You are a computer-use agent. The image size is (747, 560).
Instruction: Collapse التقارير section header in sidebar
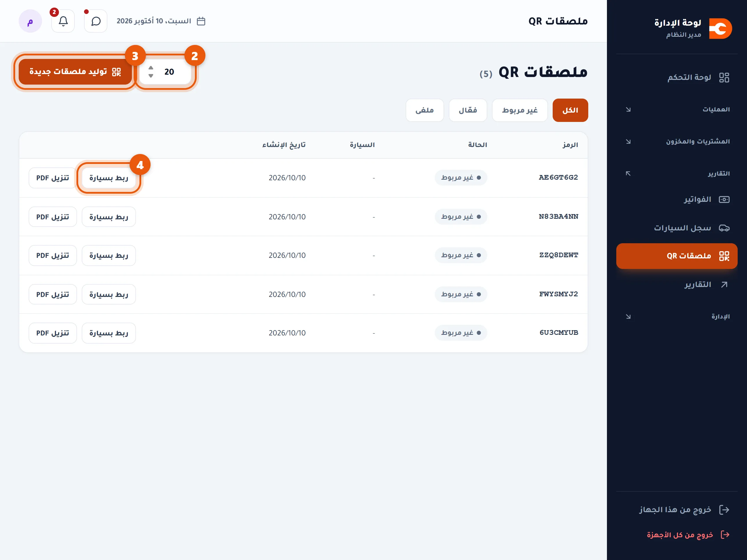click(677, 174)
